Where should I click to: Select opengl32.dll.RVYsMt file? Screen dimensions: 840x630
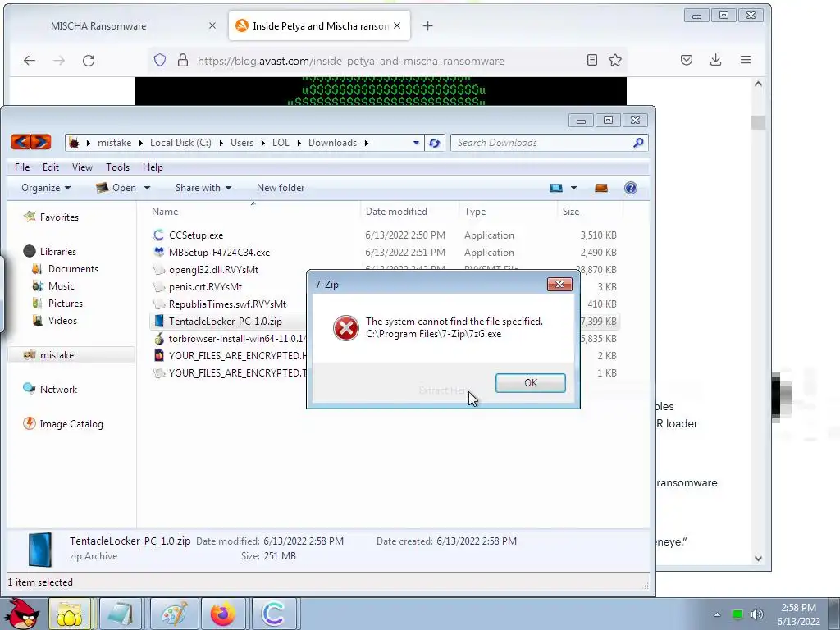click(x=213, y=269)
